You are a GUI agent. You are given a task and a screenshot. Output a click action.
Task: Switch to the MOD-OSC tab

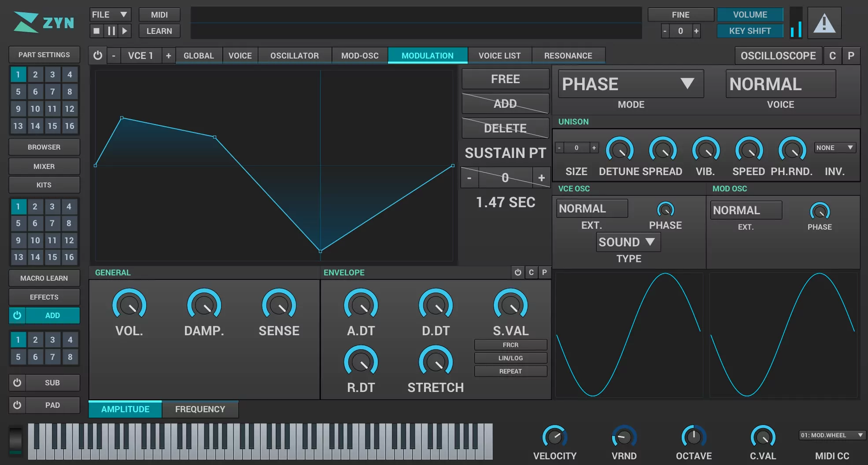pyautogui.click(x=360, y=56)
